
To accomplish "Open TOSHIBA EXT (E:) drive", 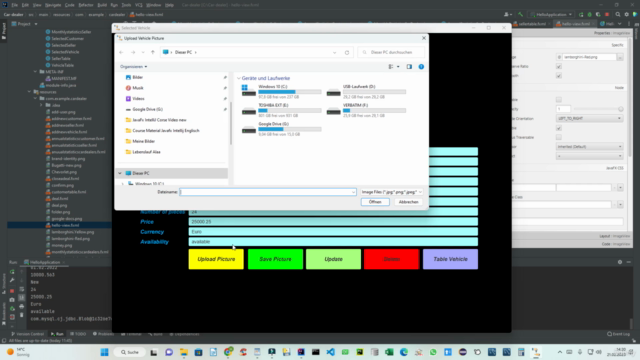I will (282, 110).
